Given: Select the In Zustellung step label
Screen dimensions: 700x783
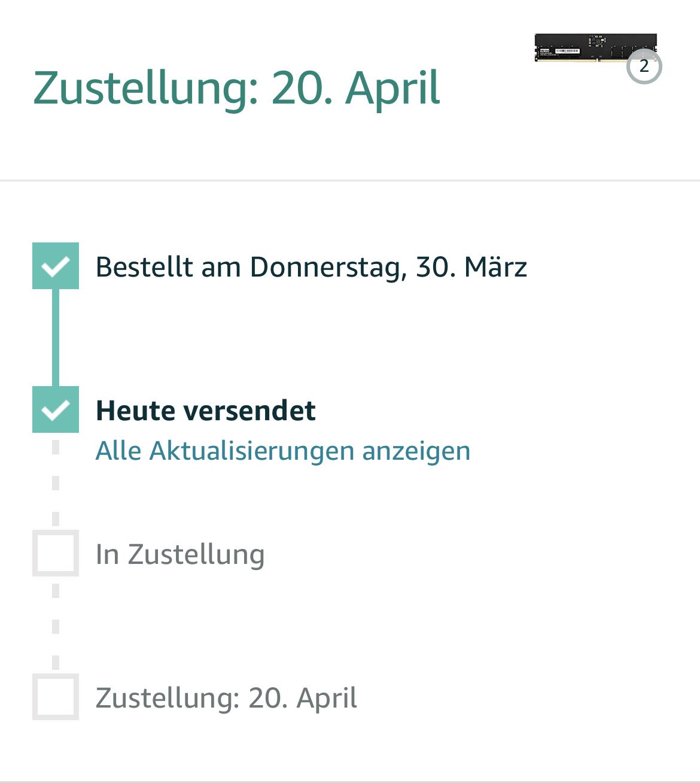Looking at the screenshot, I should (x=180, y=554).
